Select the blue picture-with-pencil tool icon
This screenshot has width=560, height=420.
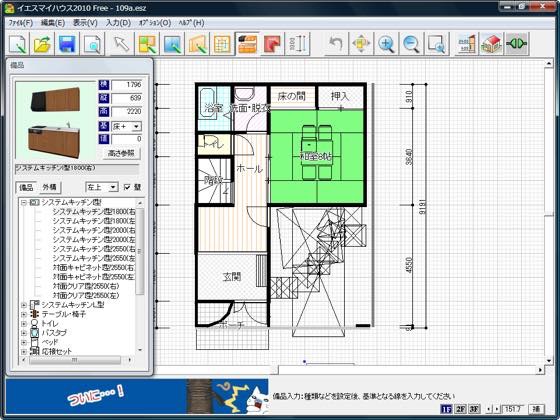172,44
